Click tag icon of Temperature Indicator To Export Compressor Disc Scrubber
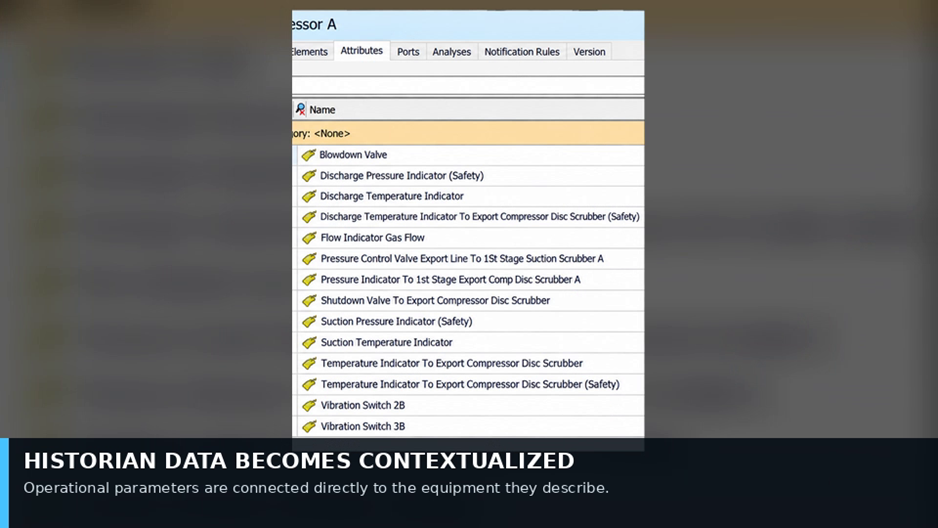 pos(309,364)
